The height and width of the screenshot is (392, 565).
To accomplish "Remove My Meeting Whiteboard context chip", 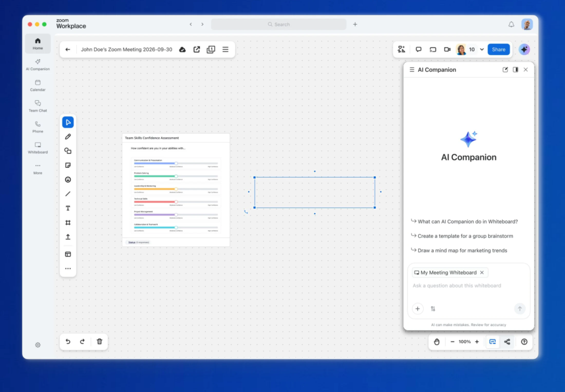I will tap(482, 272).
